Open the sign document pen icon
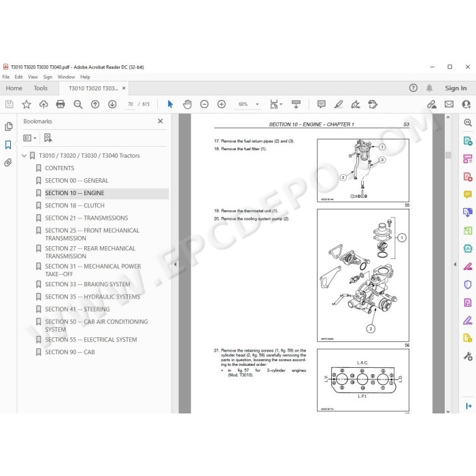Image resolution: width=476 pixels, height=476 pixels. [356, 105]
